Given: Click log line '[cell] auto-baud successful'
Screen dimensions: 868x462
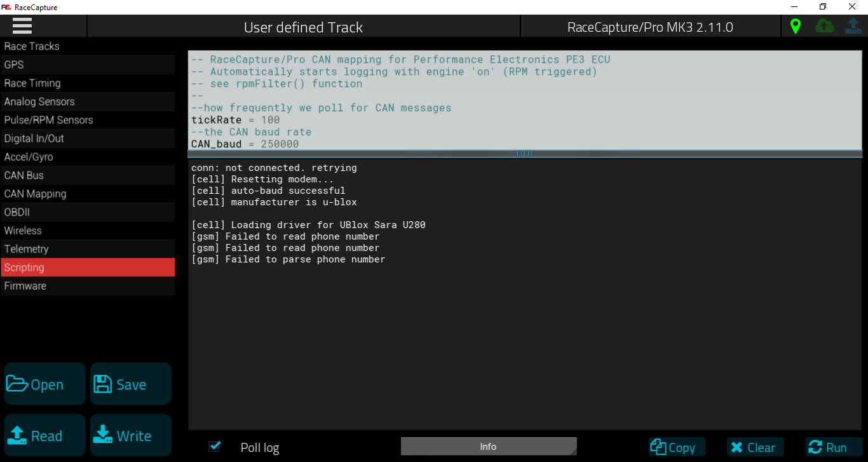Looking at the screenshot, I should (x=268, y=191).
